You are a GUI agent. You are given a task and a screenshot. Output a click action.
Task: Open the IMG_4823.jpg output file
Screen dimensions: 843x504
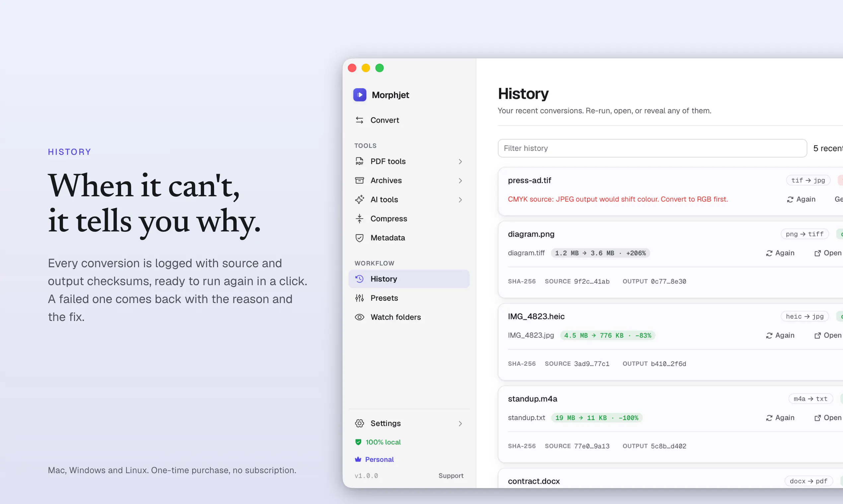[x=828, y=336]
